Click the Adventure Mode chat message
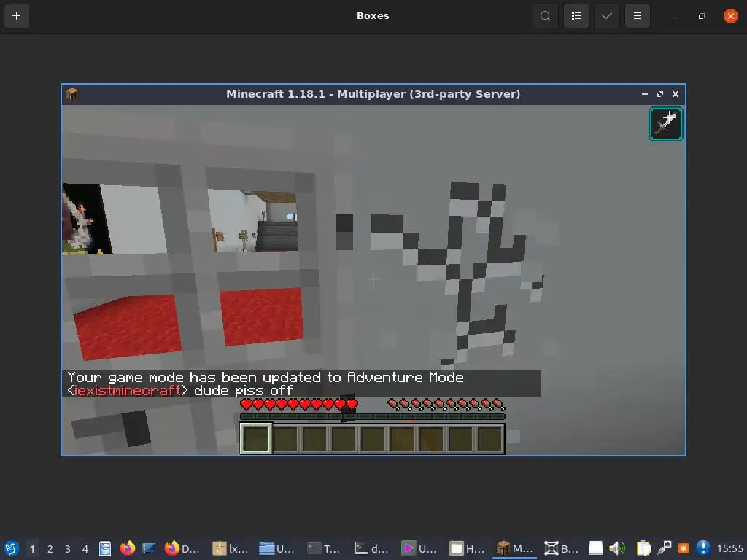 coord(266,377)
